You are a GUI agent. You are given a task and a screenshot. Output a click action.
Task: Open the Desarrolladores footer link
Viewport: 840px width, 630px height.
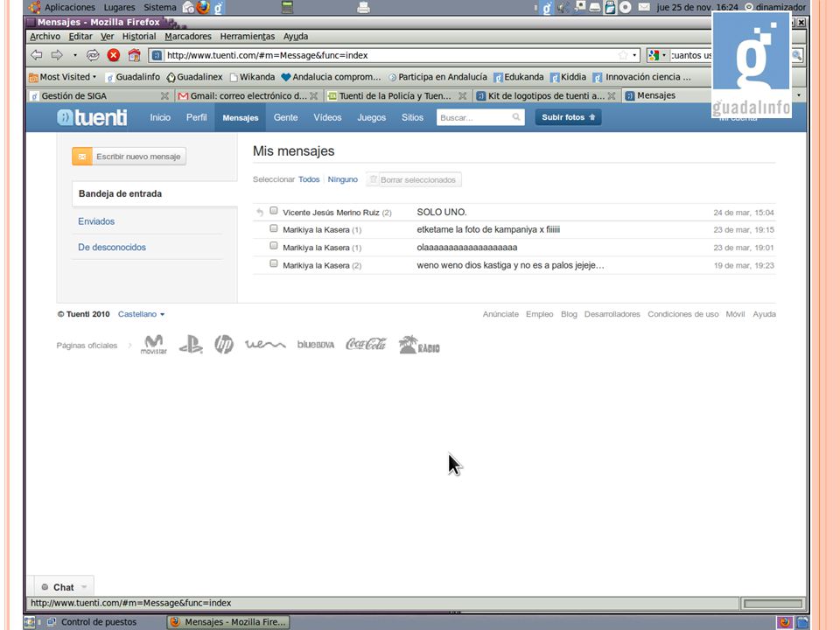tap(612, 314)
